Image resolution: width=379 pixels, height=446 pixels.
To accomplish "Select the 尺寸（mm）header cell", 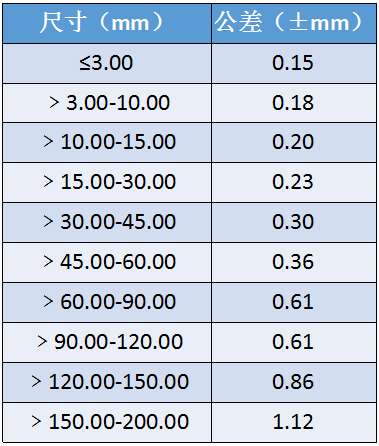I will pos(107,23).
